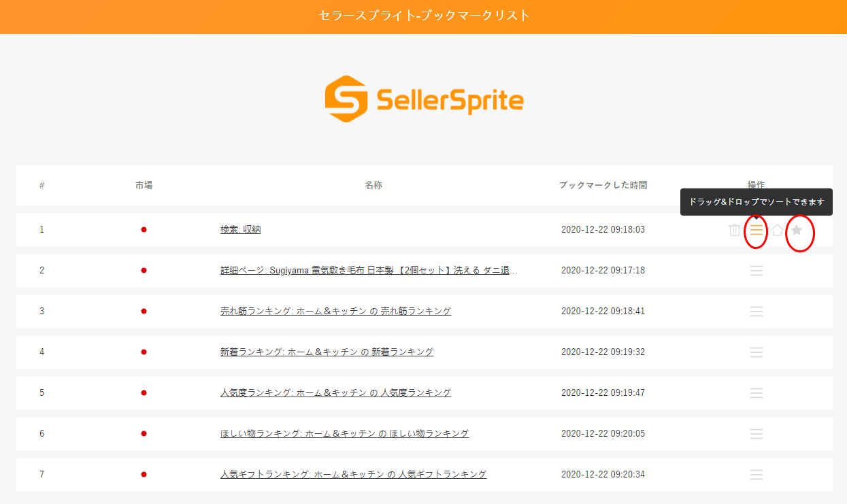Click the trash icon in row 1
The height and width of the screenshot is (504, 847).
[735, 230]
